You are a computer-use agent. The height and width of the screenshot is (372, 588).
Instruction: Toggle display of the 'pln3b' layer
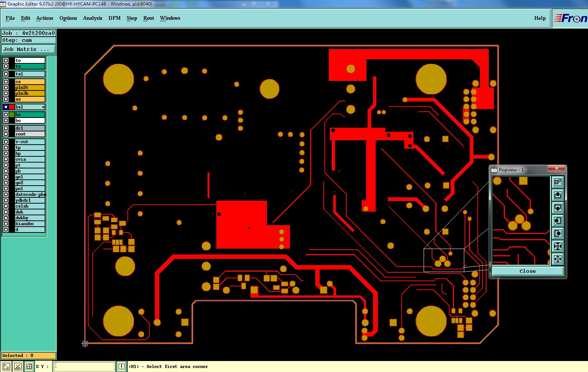(6, 93)
